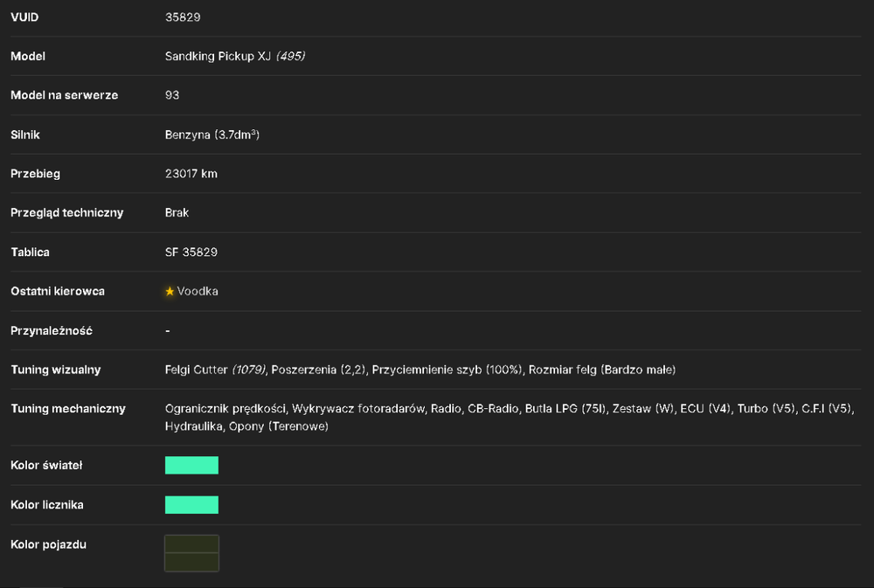The width and height of the screenshot is (874, 588).
Task: Click the Felgi Cutter (1079) tuning entry
Action: (x=215, y=370)
